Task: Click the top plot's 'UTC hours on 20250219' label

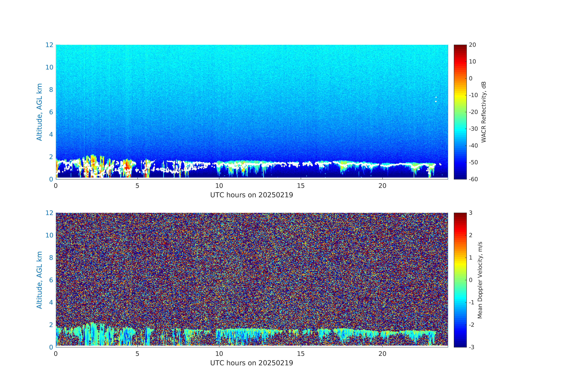Action: pos(252,195)
